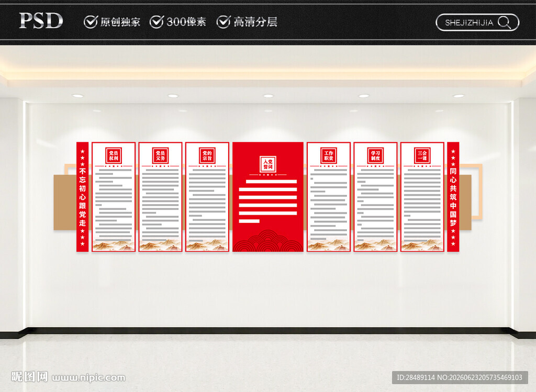The height and width of the screenshot is (392, 536).
Task: Click the 不忘初心跟党走 vertical banner
Action: coord(82,197)
